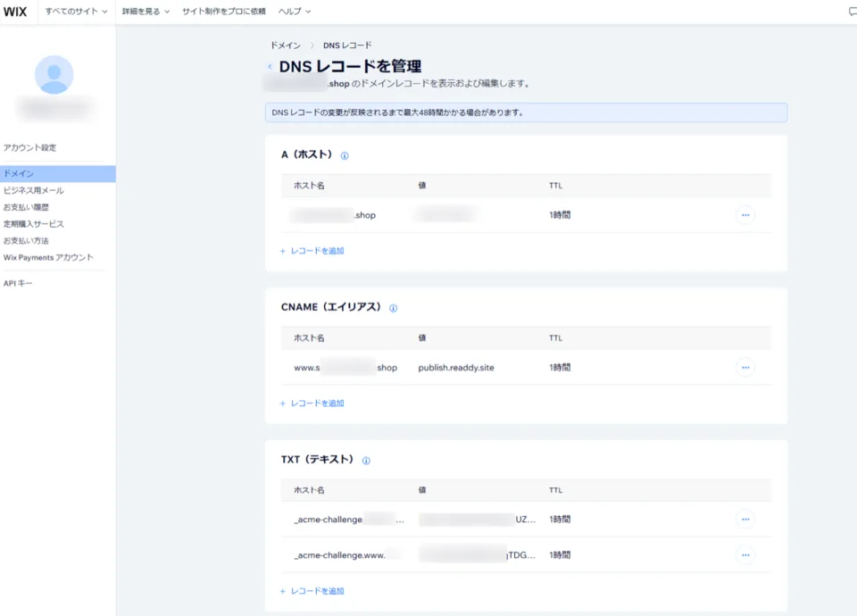Click the WIX logo
Image resolution: width=857 pixels, height=616 pixels.
coord(15,12)
